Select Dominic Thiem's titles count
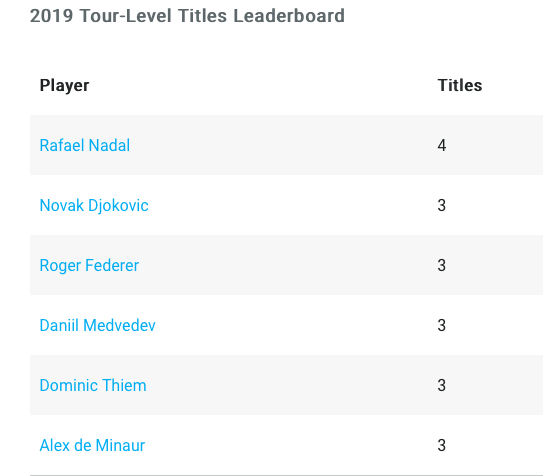This screenshot has width=543, height=476. pyautogui.click(x=442, y=385)
